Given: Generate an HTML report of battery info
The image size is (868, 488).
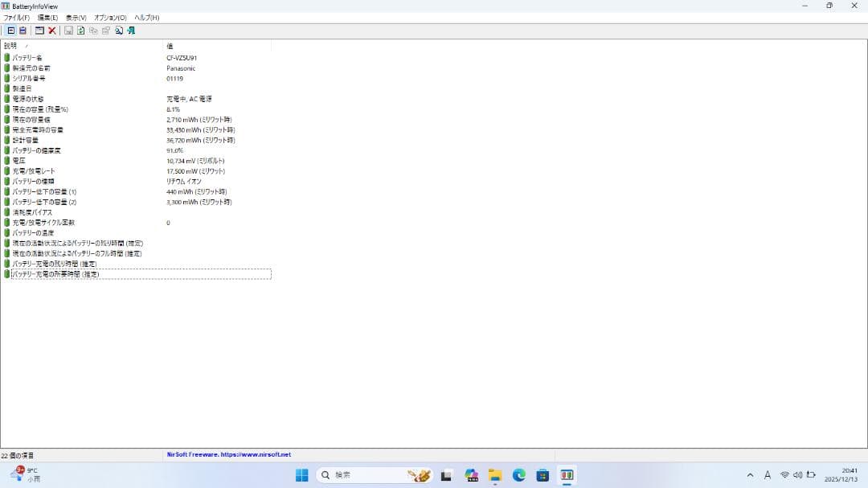Looking at the screenshot, I should coord(80,31).
